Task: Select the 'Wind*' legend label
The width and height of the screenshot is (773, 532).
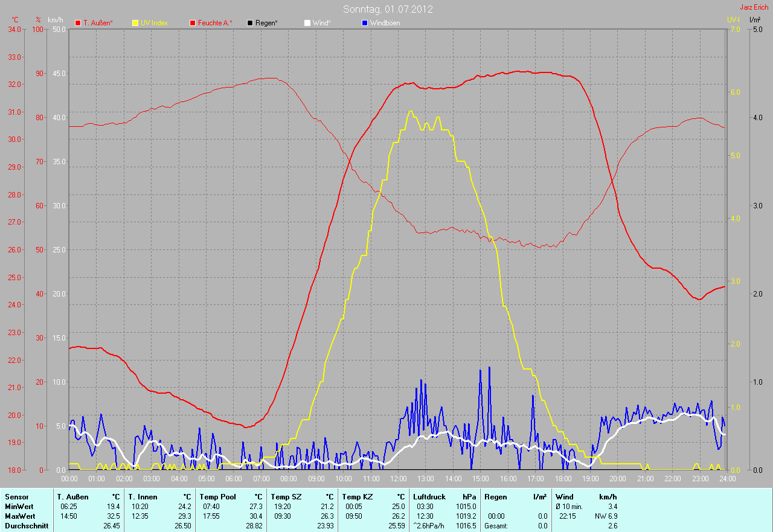Action: pos(321,23)
